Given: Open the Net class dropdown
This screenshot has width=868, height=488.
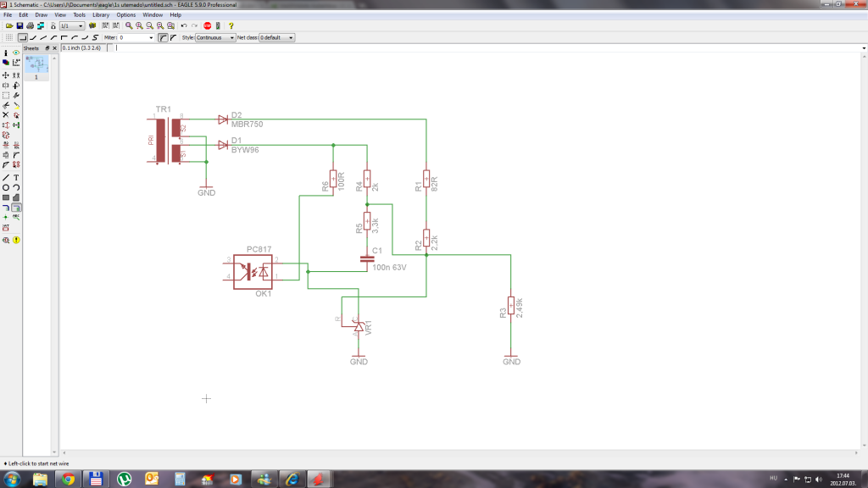Looking at the screenshot, I should 277,37.
